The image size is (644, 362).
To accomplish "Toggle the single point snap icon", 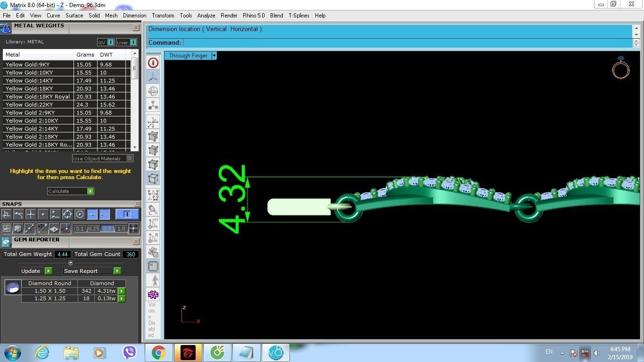I will coord(43,214).
